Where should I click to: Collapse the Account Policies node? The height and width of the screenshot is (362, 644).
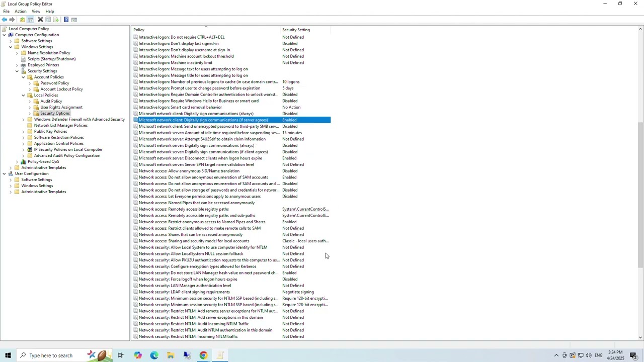click(23, 77)
